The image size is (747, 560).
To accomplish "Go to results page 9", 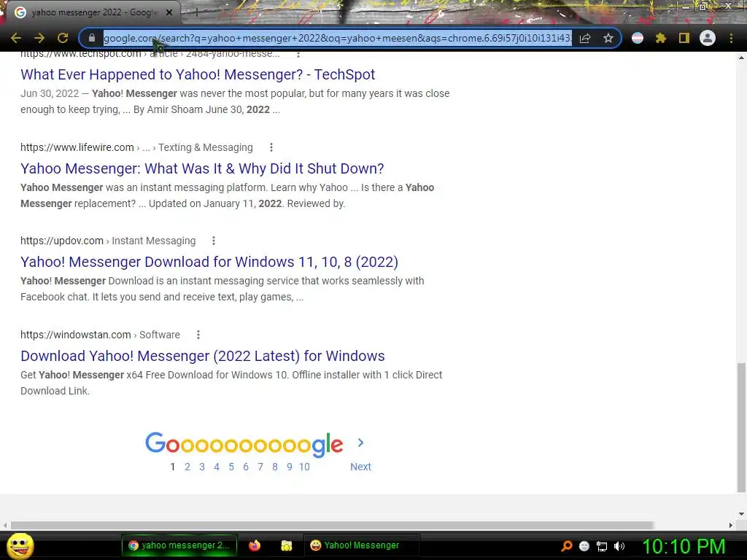I will click(289, 467).
